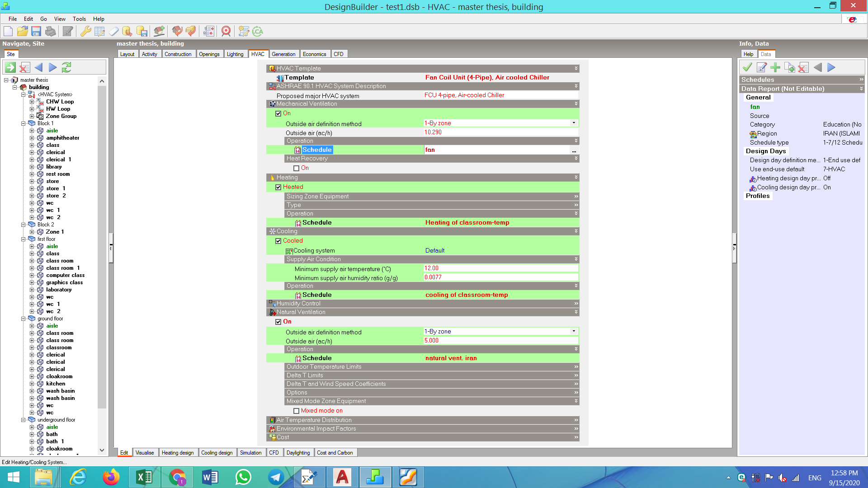Viewport: 868px width, 488px height.
Task: Click the green plus add schedule icon
Action: (775, 67)
